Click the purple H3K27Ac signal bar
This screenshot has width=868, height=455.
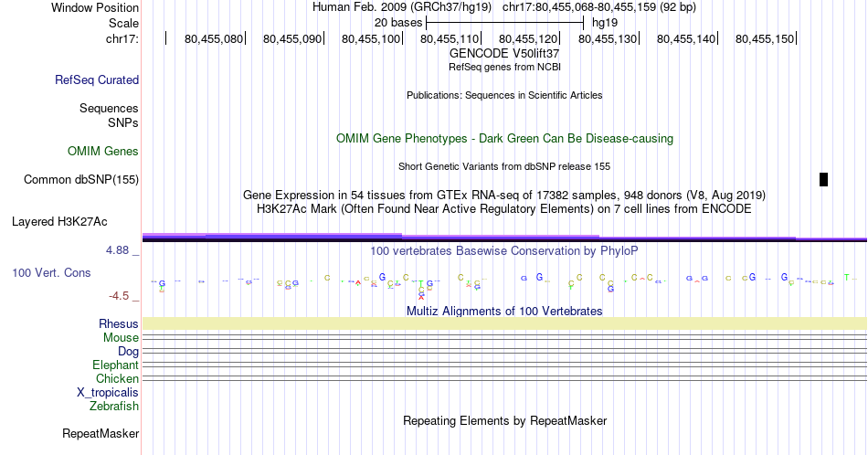[x=504, y=238]
